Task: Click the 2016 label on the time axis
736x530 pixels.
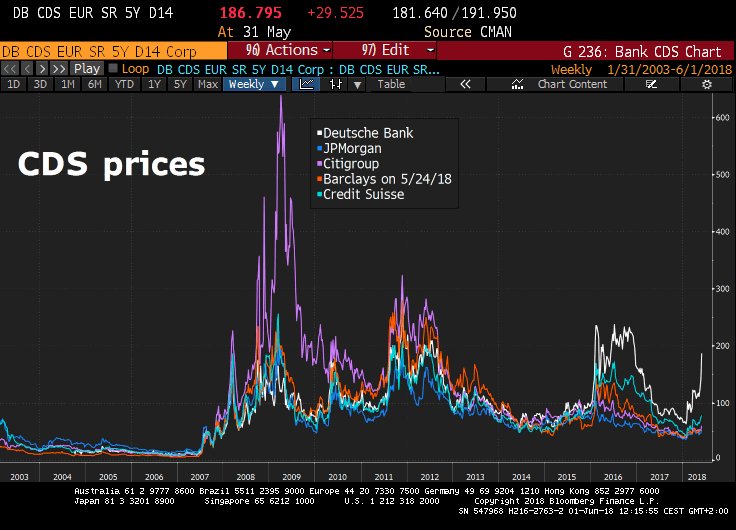Action: (613, 476)
